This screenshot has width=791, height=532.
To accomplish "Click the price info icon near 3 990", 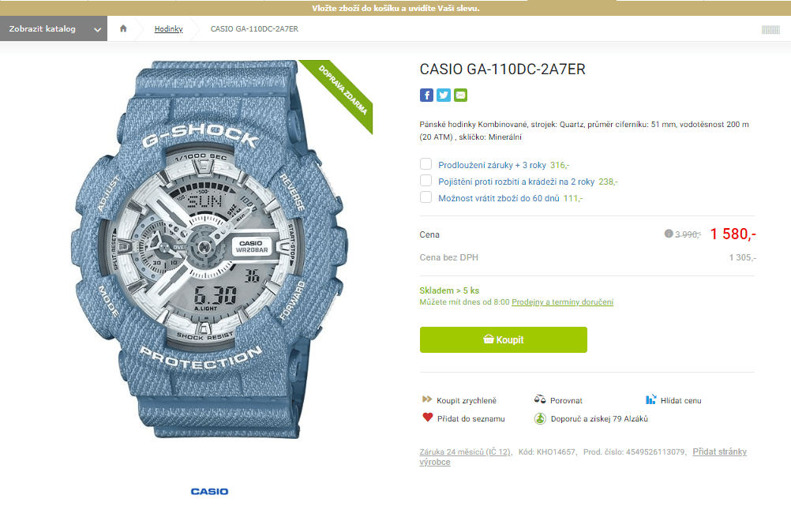I will 669,234.
